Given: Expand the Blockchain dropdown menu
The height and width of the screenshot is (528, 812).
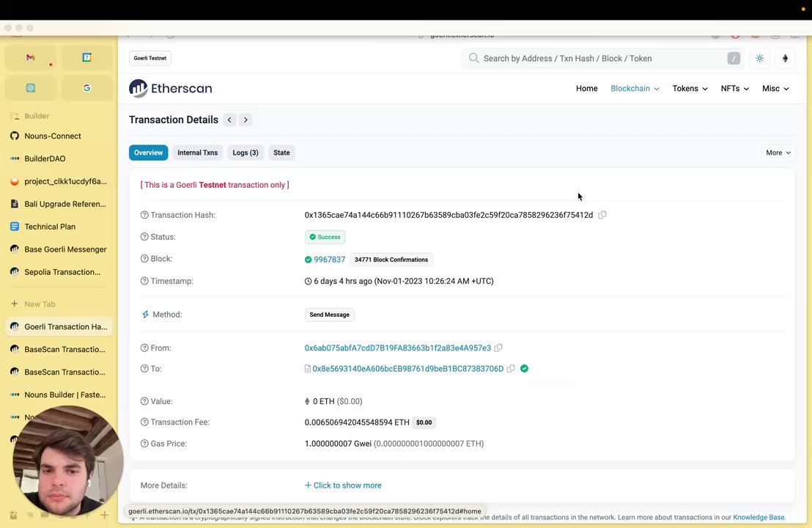Looking at the screenshot, I should (635, 89).
